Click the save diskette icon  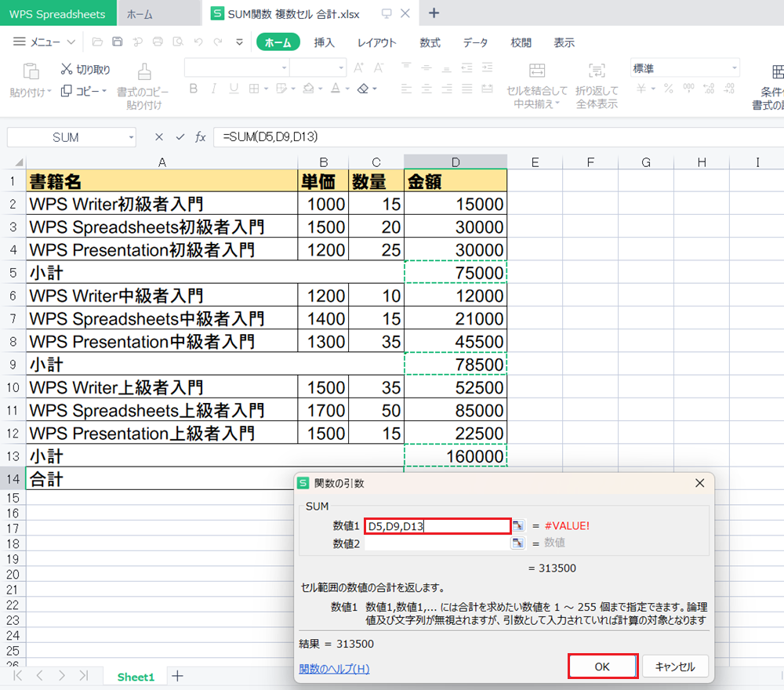click(x=118, y=42)
